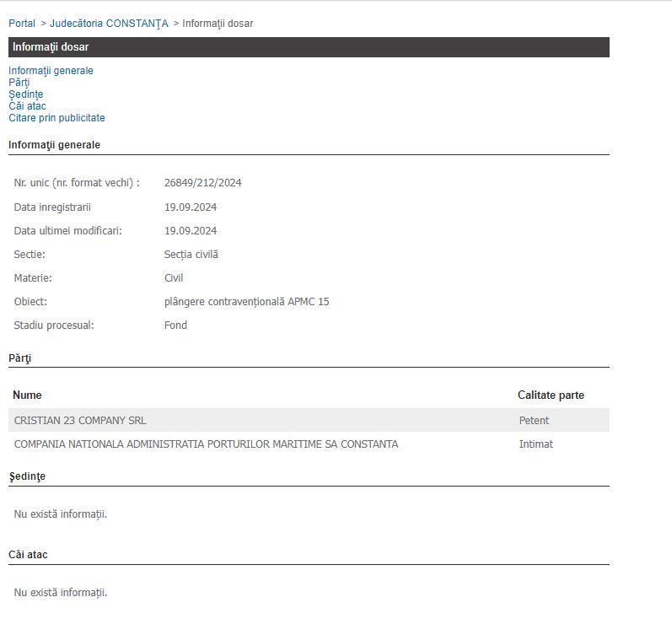
Task: Click the Data ultimei modificari date value
Action: (x=191, y=230)
